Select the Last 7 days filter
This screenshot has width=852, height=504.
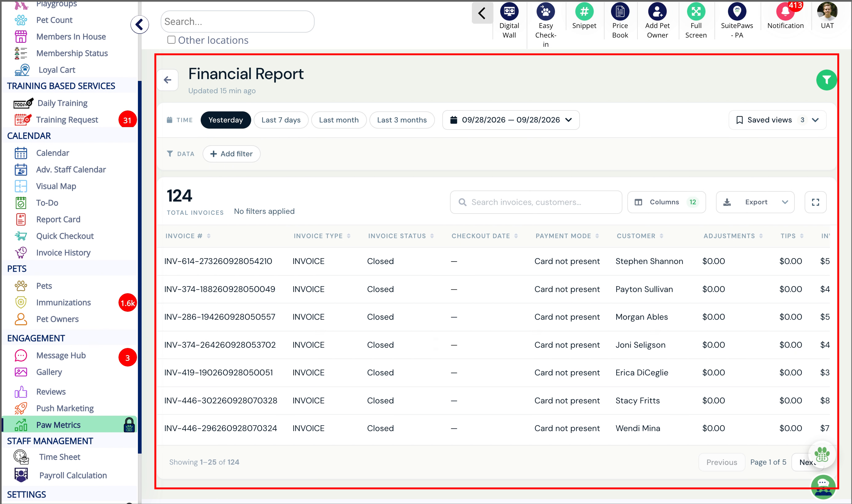281,120
